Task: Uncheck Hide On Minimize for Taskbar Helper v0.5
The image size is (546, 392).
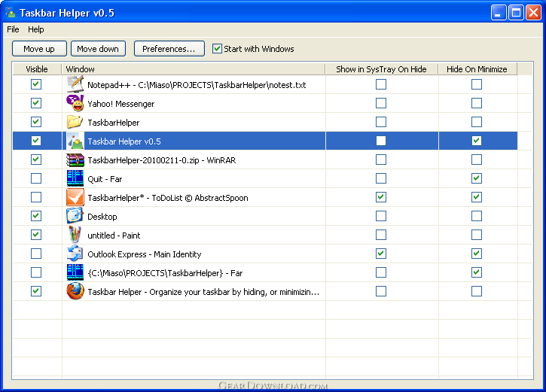Action: click(477, 141)
